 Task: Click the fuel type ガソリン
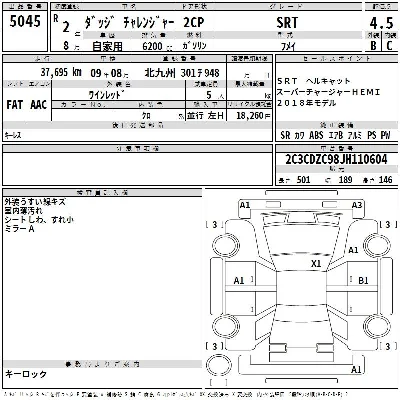pos(194,46)
